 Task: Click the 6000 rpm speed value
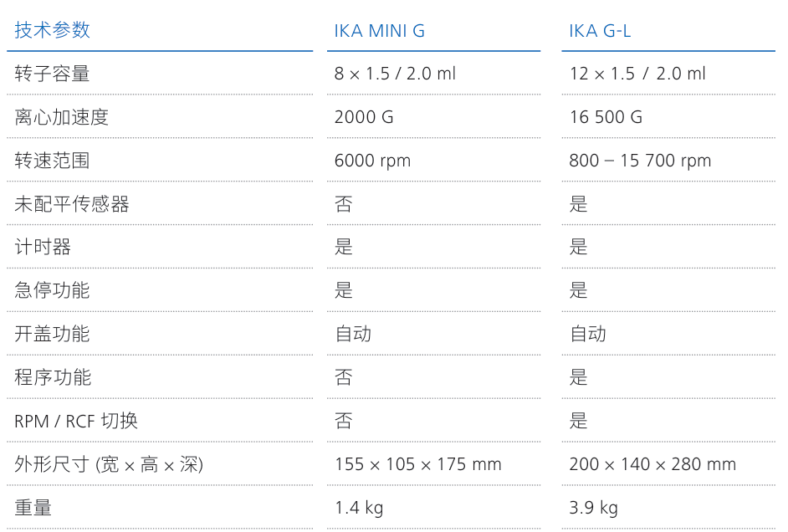point(372,161)
